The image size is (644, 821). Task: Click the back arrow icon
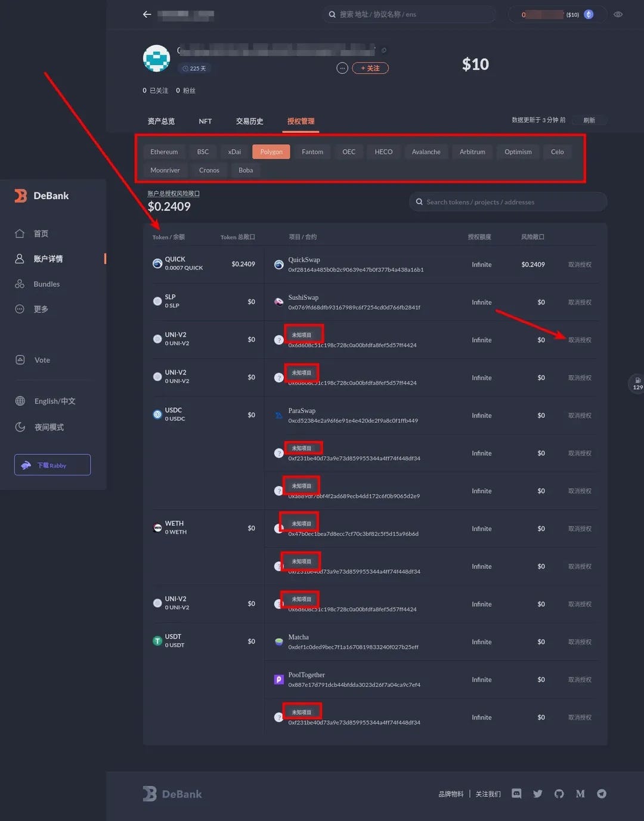(147, 14)
